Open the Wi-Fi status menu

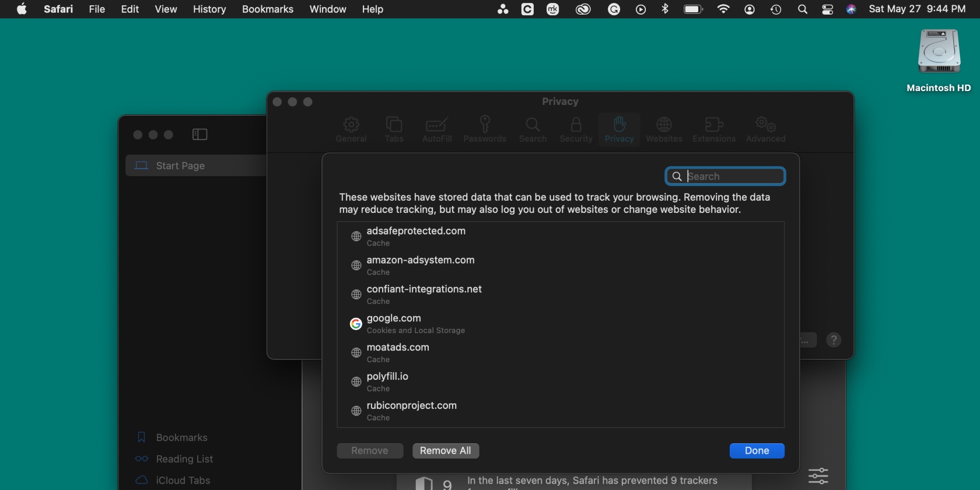tap(723, 9)
